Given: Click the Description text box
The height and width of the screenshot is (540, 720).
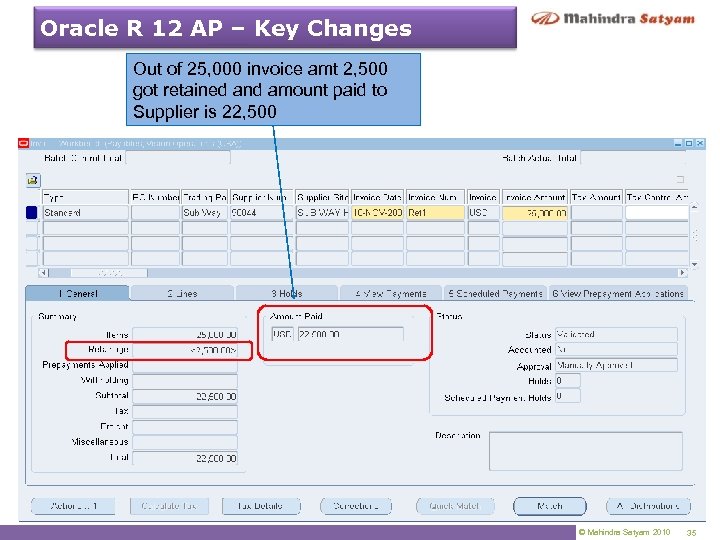Looking at the screenshot, I should tap(586, 451).
